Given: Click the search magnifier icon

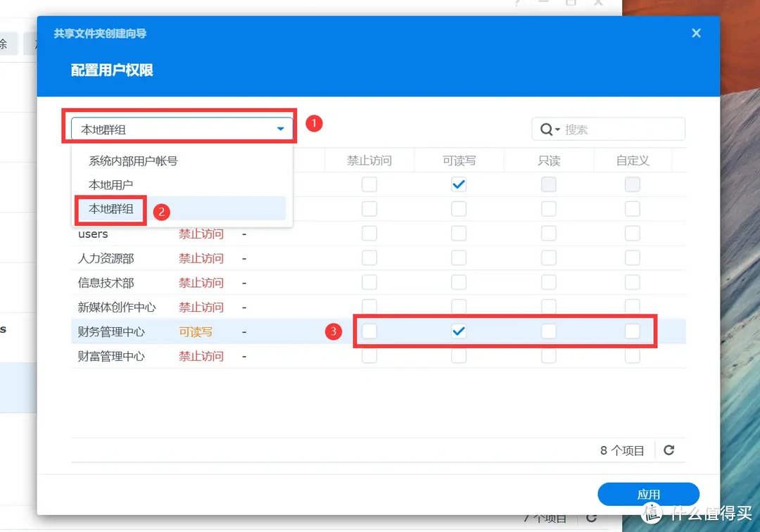Looking at the screenshot, I should [x=548, y=129].
